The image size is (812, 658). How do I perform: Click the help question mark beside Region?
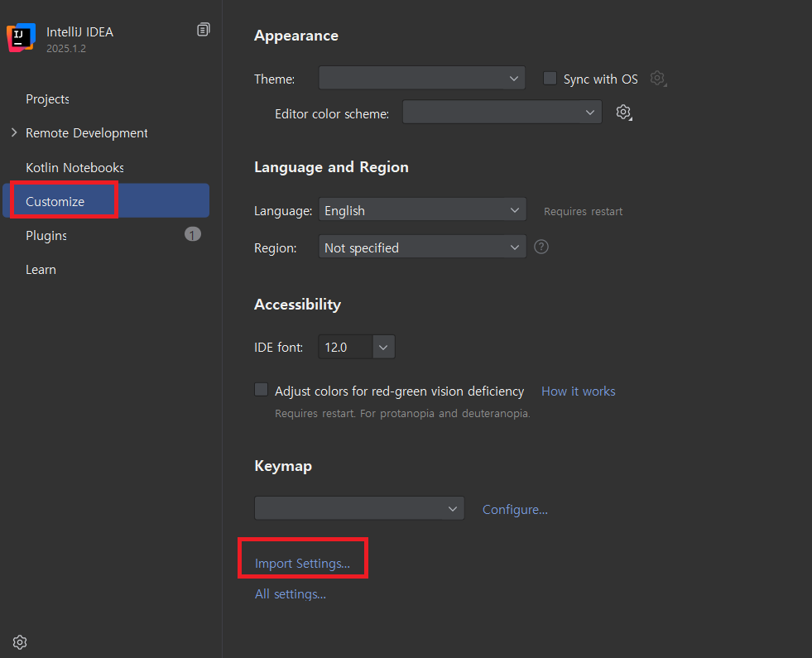(x=541, y=247)
